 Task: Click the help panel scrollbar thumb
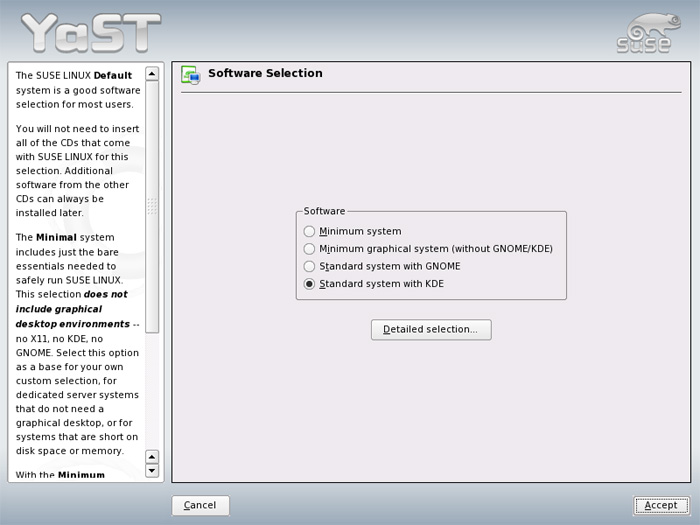[x=152, y=207]
